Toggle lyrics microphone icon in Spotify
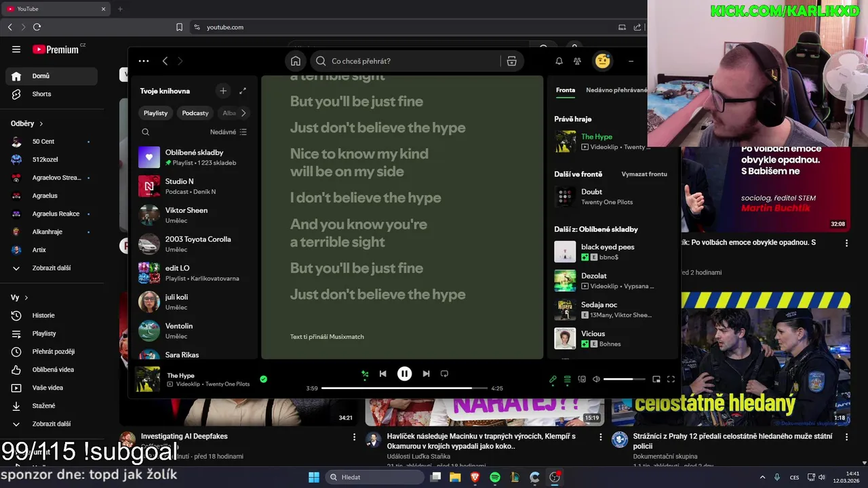868x488 pixels. click(553, 380)
